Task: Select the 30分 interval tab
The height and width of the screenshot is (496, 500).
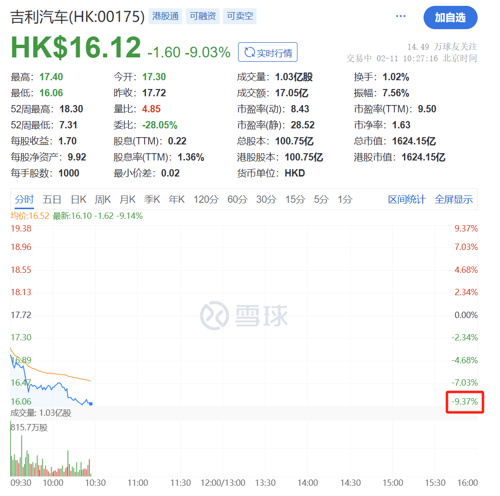Action: [266, 199]
